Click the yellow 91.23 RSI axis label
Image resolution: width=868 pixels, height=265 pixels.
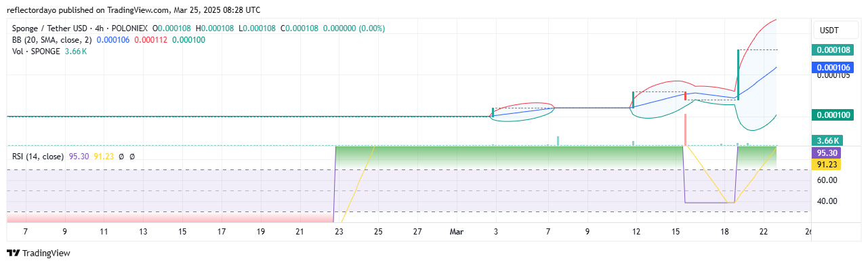click(x=827, y=164)
